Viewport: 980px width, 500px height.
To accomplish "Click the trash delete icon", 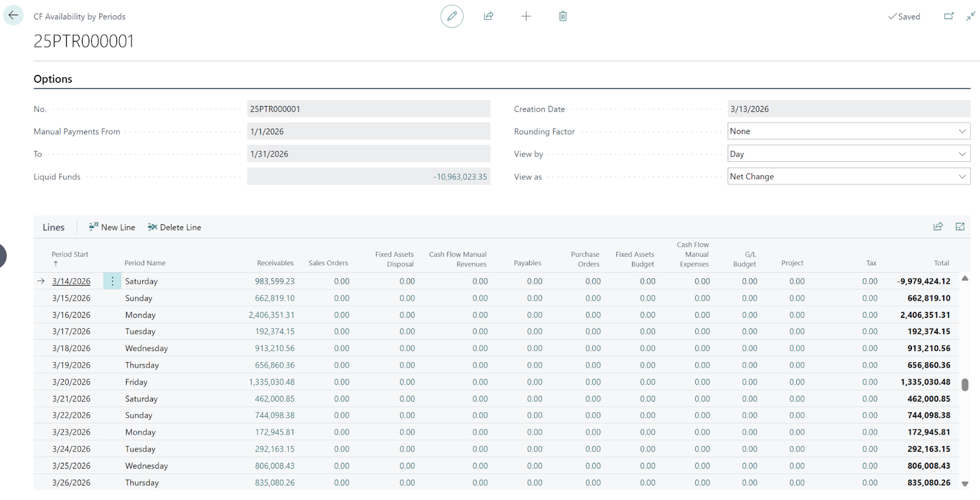I will tap(563, 17).
